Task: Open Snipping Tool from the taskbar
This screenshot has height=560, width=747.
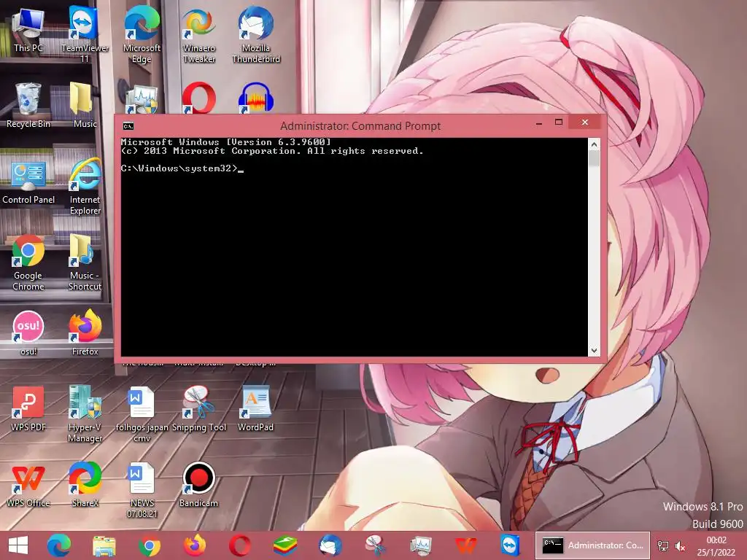Action: pos(376,545)
